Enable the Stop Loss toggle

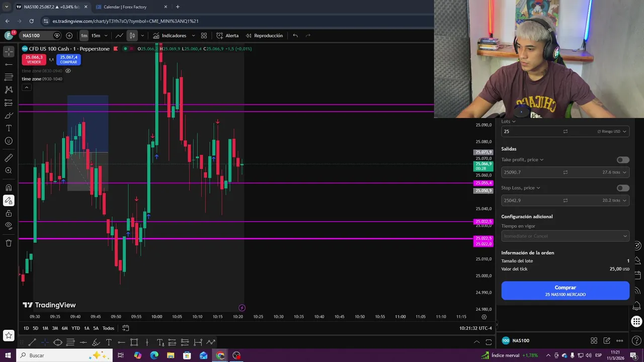pyautogui.click(x=623, y=188)
